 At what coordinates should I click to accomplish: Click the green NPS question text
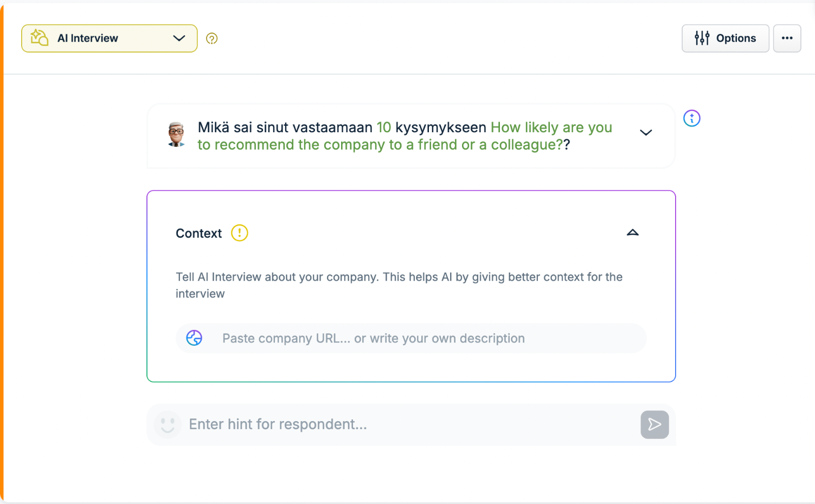(405, 136)
